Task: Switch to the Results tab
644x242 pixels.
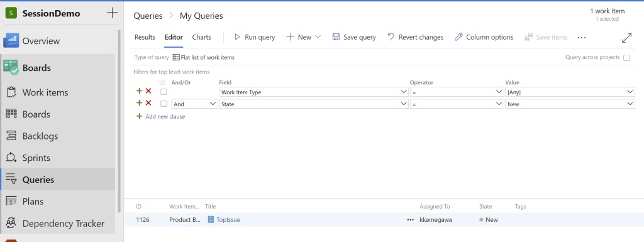Action: tap(145, 37)
